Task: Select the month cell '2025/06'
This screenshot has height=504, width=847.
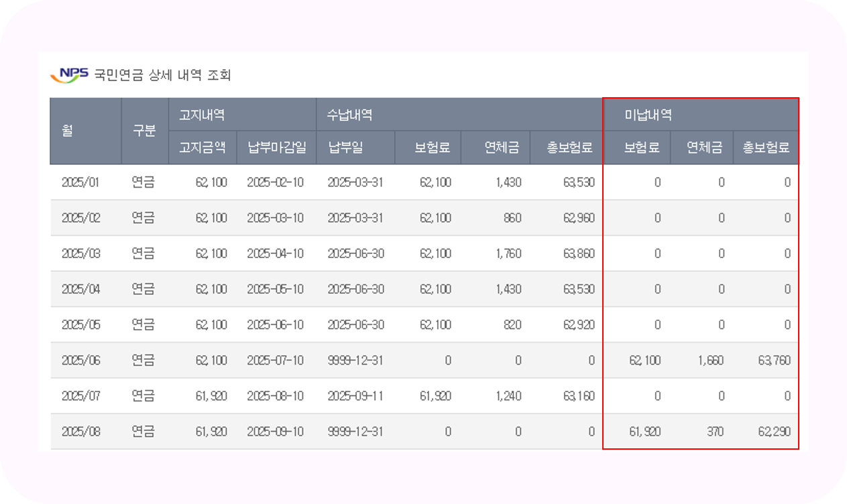Action: (81, 360)
